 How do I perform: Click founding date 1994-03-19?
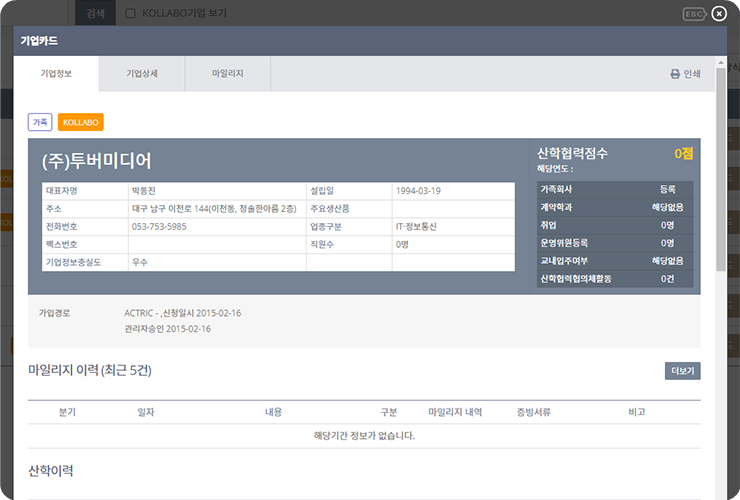click(x=418, y=191)
